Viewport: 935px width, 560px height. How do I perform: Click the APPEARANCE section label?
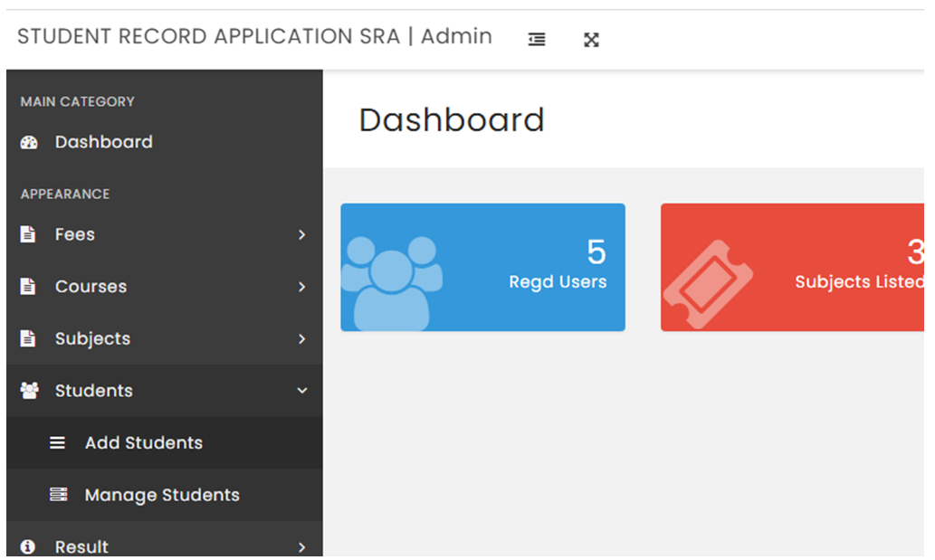click(65, 195)
